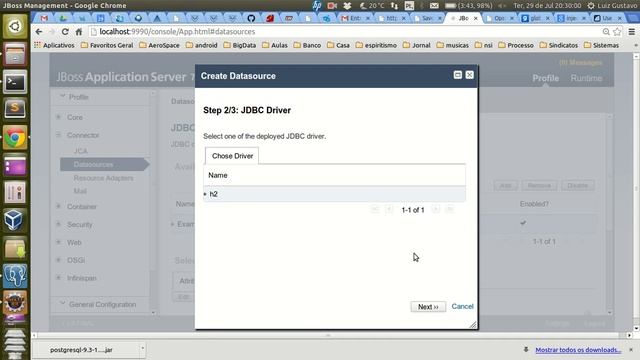
Task: Click the browser back arrow
Action: (39, 31)
